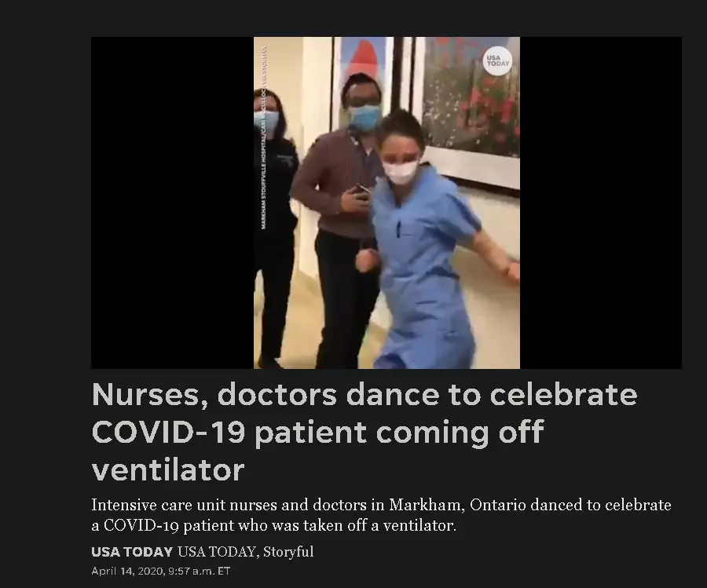Screen dimensions: 707x588
Task: Click the vertical Markham Stouffville Hospital credit text
Action: coord(264,136)
